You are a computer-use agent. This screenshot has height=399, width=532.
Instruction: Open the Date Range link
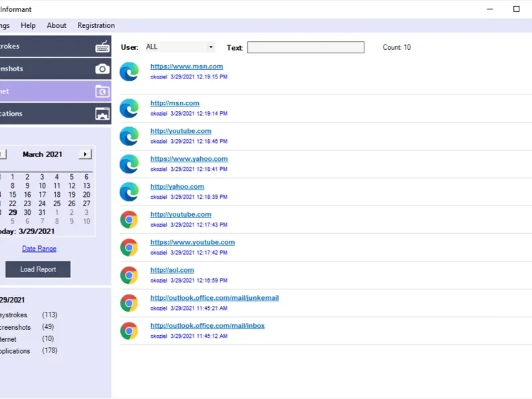(39, 249)
